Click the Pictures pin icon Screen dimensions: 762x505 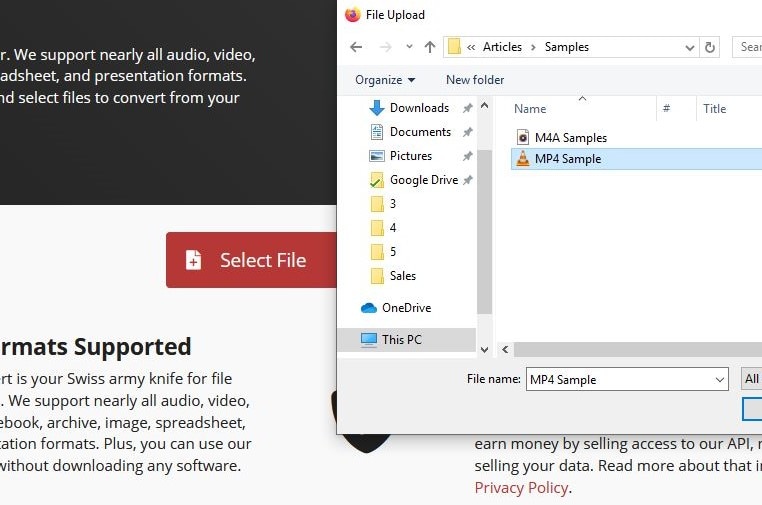coord(468,156)
